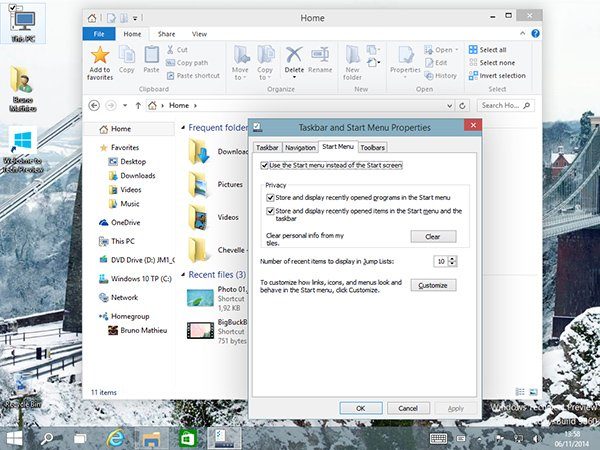Adjust Jump Lists recent items spinner
The height and width of the screenshot is (450, 600).
pyautogui.click(x=452, y=261)
